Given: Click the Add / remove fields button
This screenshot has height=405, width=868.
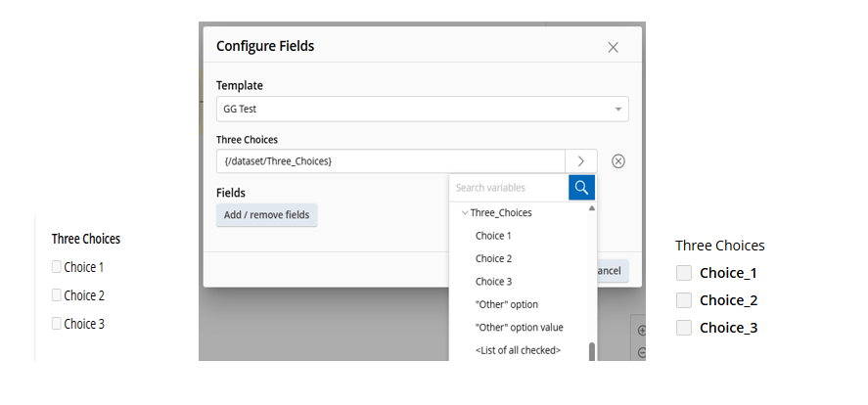Looking at the screenshot, I should coord(267,214).
